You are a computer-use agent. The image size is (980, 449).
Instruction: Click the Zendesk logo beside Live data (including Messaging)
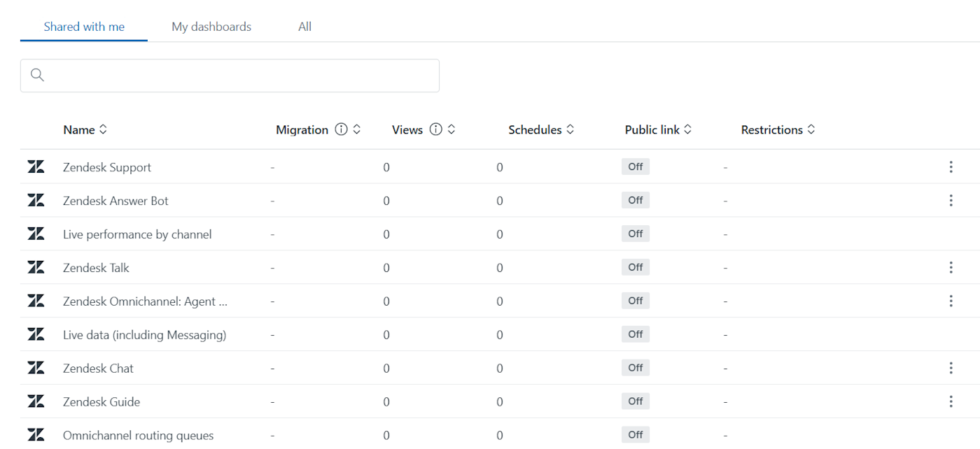(x=36, y=334)
